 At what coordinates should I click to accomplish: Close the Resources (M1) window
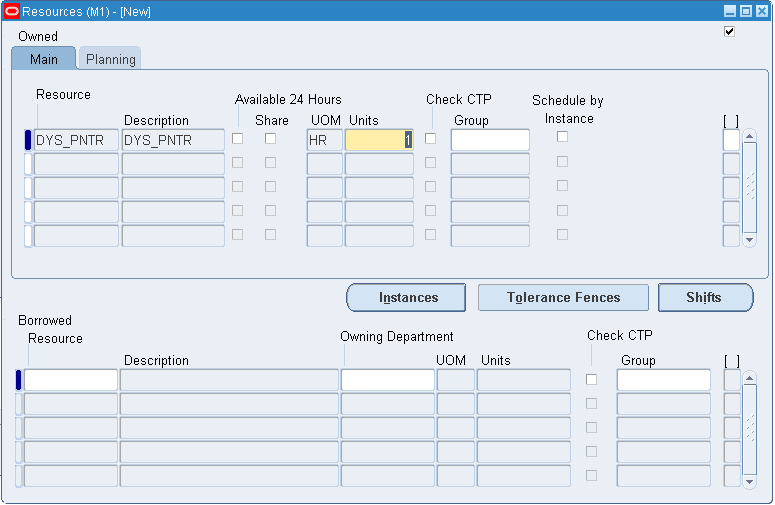click(x=762, y=11)
